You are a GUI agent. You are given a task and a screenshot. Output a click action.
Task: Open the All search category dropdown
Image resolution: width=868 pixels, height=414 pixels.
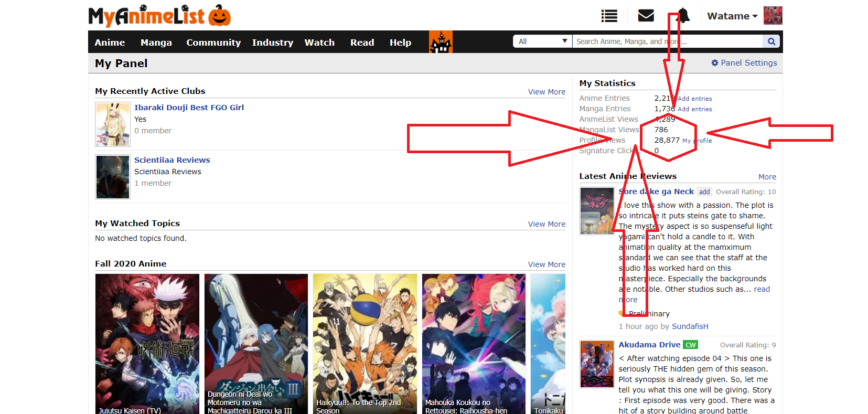[x=542, y=41]
